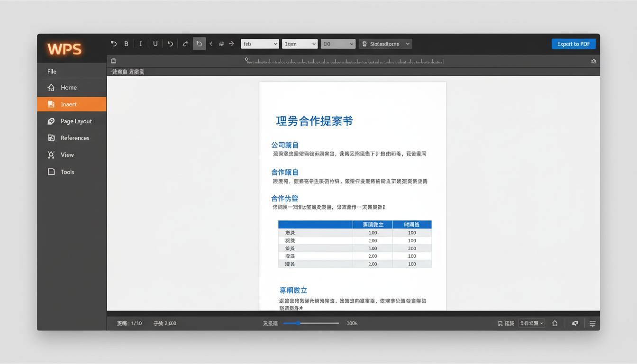Click the blue heading below the table
Viewport: 637px width, 364px height.
293,290
